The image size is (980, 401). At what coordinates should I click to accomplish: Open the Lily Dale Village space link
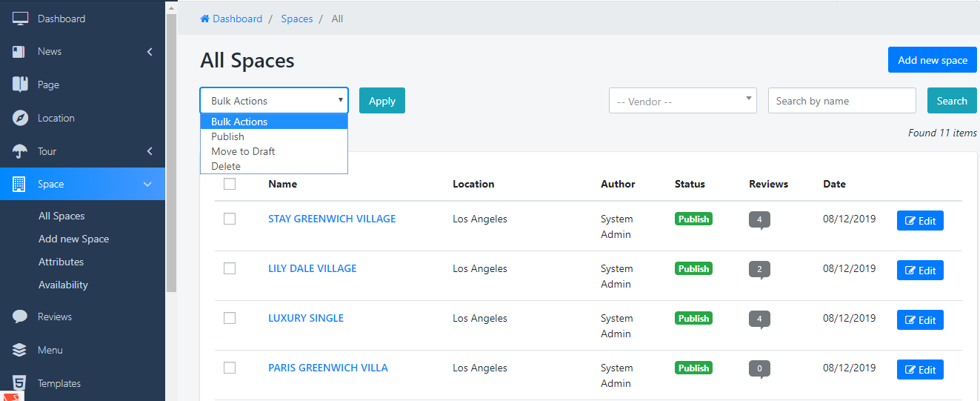click(312, 268)
